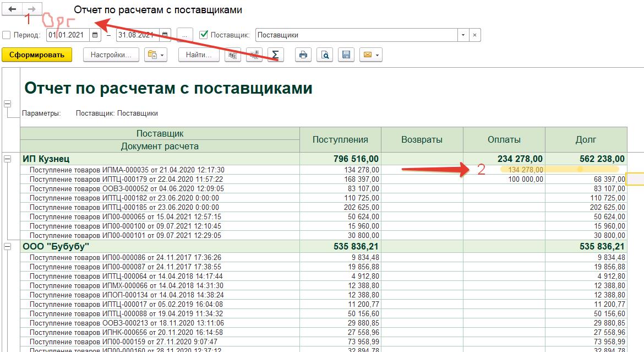Open the Настройки... button
This screenshot has height=352, width=644.
[x=111, y=55]
